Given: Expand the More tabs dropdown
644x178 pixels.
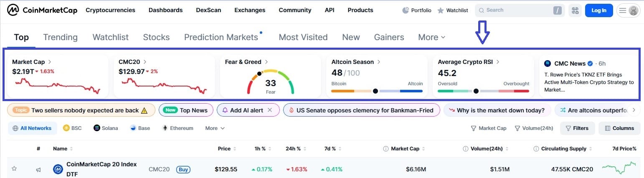Looking at the screenshot, I should (x=432, y=37).
